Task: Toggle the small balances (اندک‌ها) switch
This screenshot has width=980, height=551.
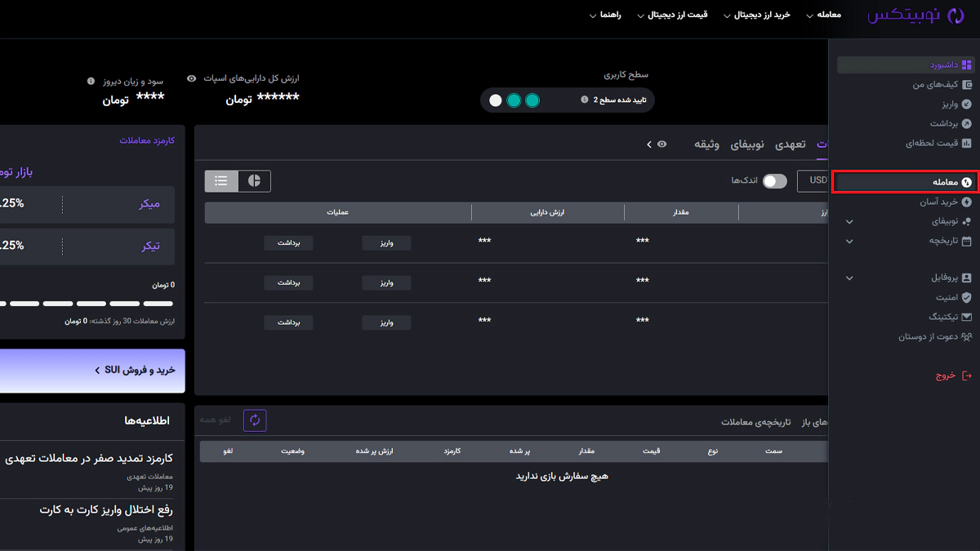Action: click(x=774, y=181)
